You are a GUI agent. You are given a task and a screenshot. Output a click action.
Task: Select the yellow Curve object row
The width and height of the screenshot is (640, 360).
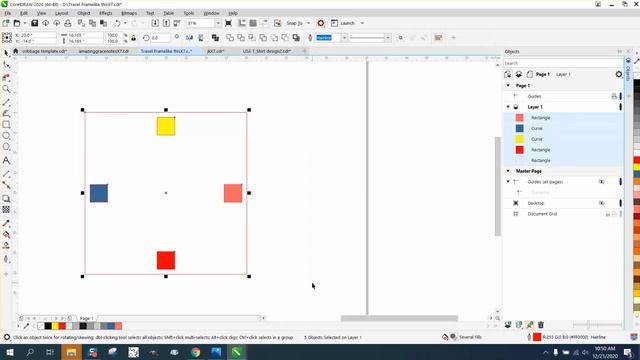click(563, 139)
